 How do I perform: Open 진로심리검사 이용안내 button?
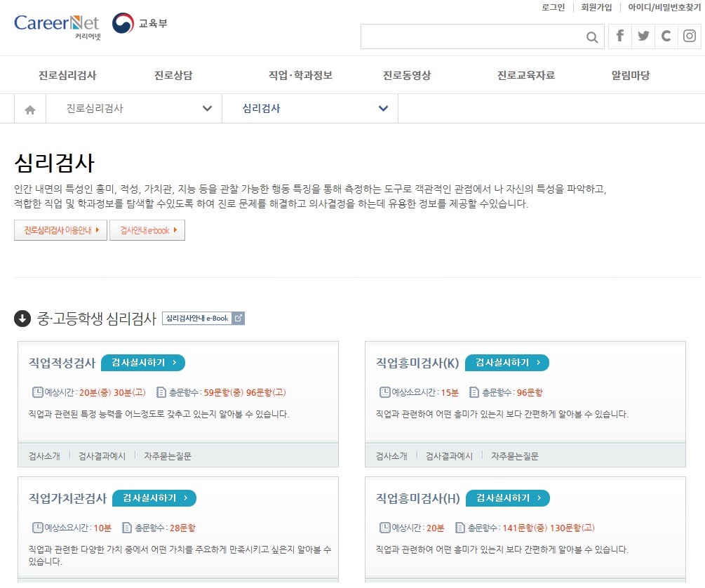point(61,230)
